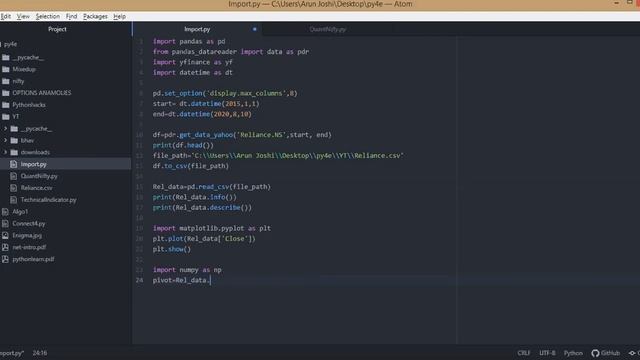
Task: Click the Reliance.csv file icon
Action: [13, 188]
